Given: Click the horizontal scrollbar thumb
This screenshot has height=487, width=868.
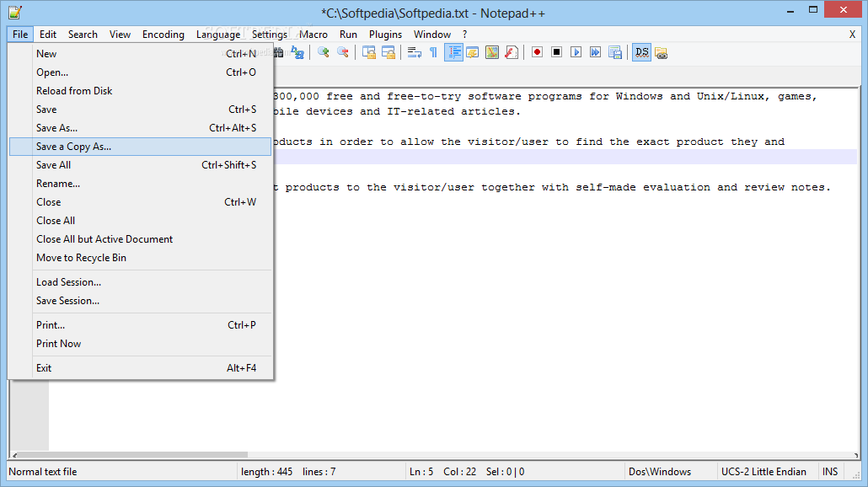Looking at the screenshot, I should point(133,455).
